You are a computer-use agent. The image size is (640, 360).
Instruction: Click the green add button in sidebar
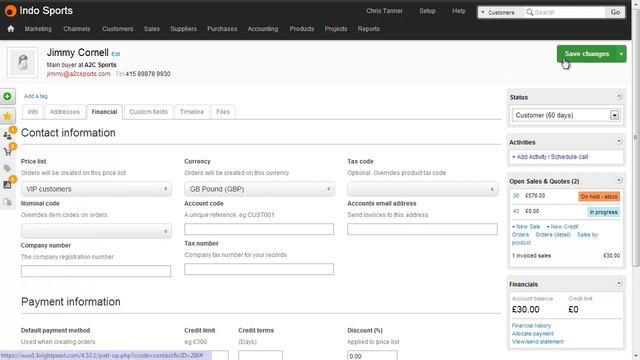point(7,96)
